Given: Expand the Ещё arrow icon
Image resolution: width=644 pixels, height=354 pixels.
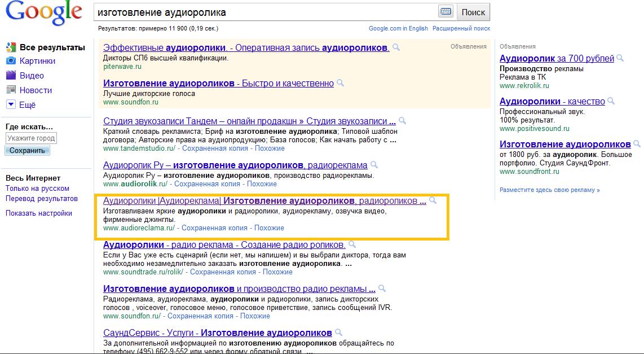Looking at the screenshot, I should point(11,104).
